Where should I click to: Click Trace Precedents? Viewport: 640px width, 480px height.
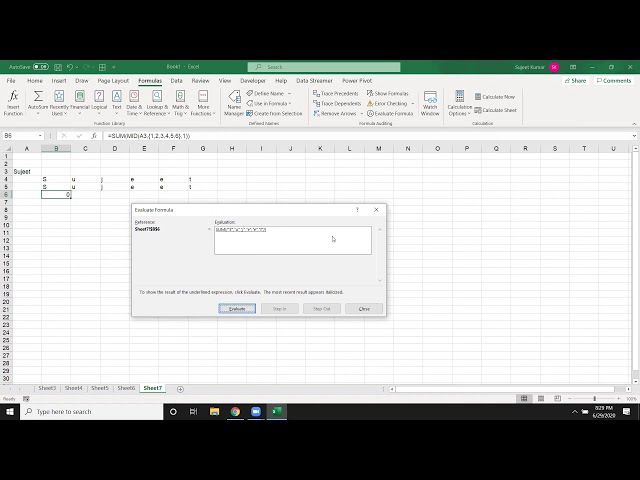tap(336, 93)
